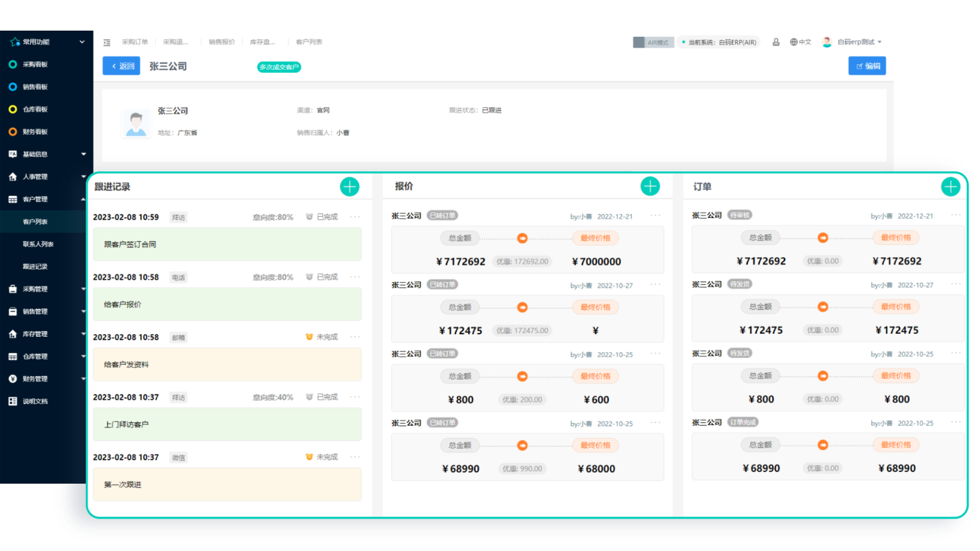
Task: Open the 说明文档 documentation icon
Action: click(13, 401)
